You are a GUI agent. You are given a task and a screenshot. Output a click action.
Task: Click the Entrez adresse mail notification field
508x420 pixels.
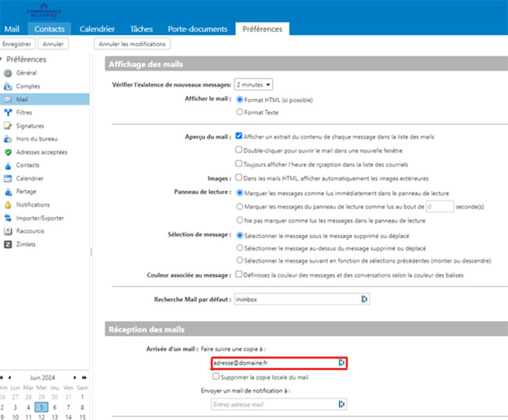274,404
